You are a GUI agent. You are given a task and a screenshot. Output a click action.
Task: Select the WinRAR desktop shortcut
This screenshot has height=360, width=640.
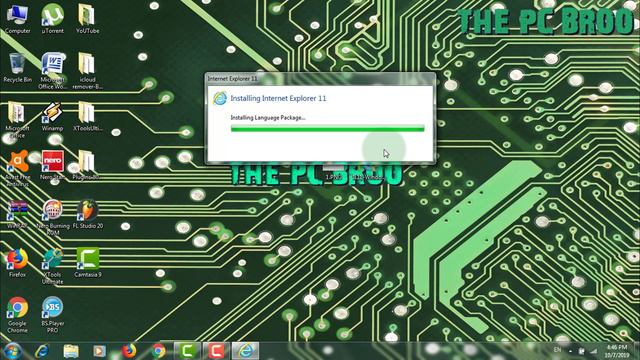click(x=17, y=214)
